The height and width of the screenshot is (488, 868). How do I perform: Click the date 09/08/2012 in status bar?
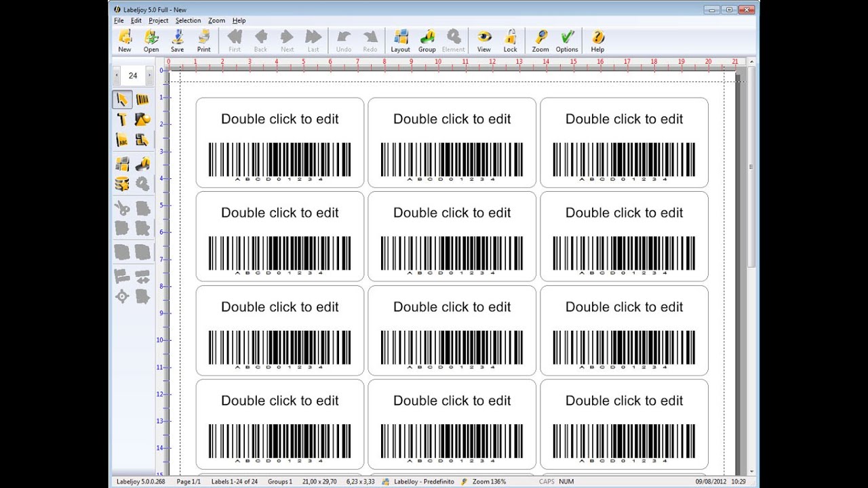pos(711,482)
